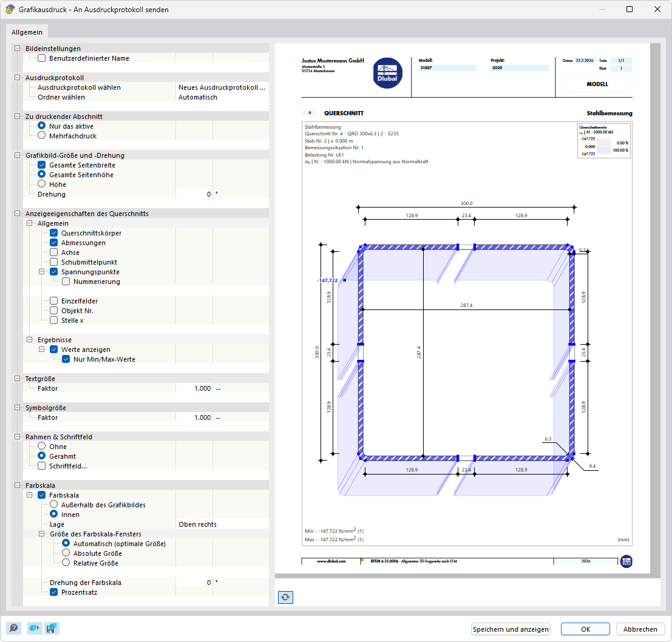Viewport: 672px width, 642px height.
Task: Select the Ohne frame option
Action: click(x=41, y=446)
